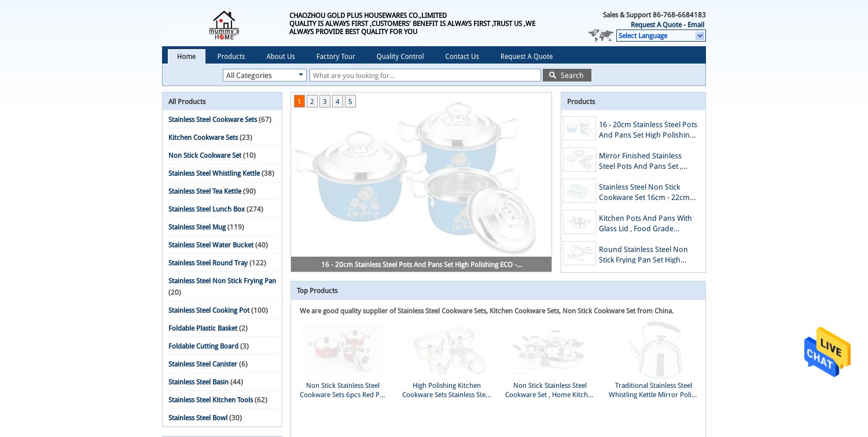Click the world map icon near language selector
This screenshot has width=868, height=437.
[x=601, y=36]
